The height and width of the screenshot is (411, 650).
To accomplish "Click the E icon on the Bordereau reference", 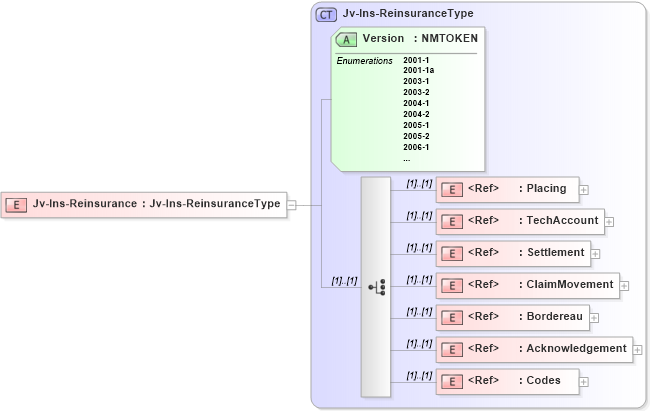I will 452,318.
